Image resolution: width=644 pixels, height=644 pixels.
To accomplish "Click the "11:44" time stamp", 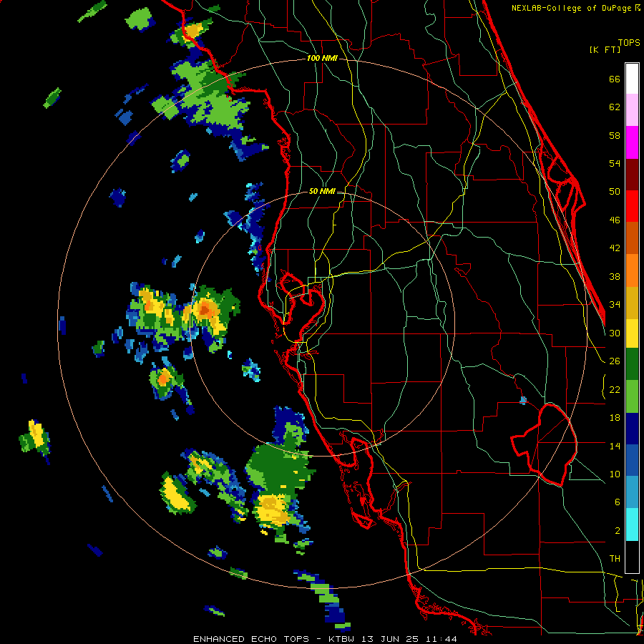I will click(441, 639).
